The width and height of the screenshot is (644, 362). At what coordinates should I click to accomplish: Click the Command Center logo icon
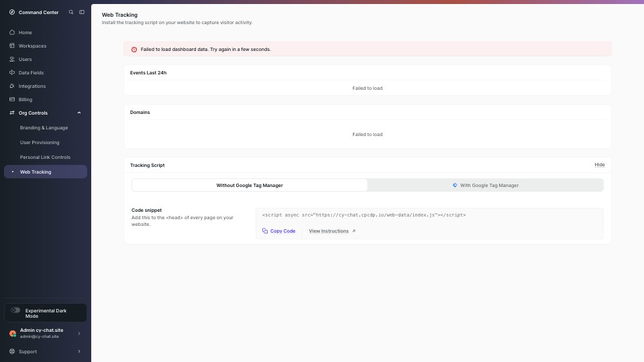(x=12, y=12)
